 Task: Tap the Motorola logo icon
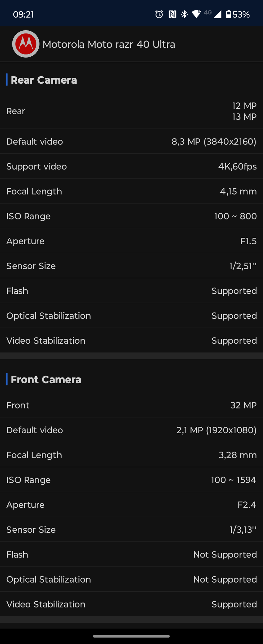point(26,44)
